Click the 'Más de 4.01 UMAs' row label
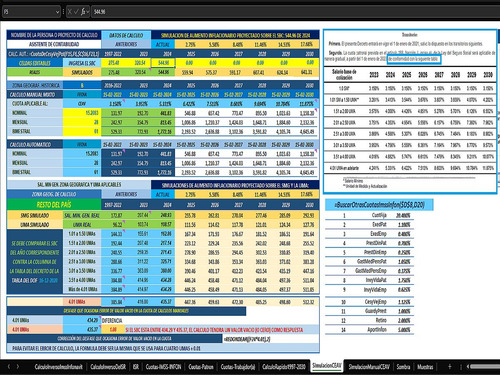This screenshot has height=375, width=500. [x=82, y=289]
